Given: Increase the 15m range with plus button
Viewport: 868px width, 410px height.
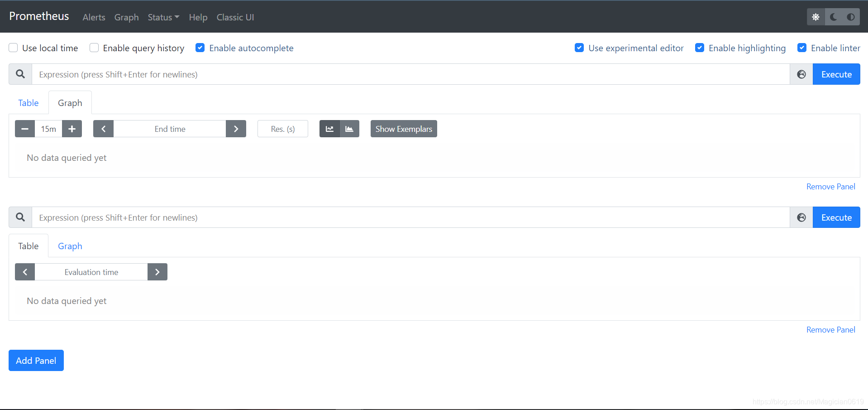Looking at the screenshot, I should [72, 129].
